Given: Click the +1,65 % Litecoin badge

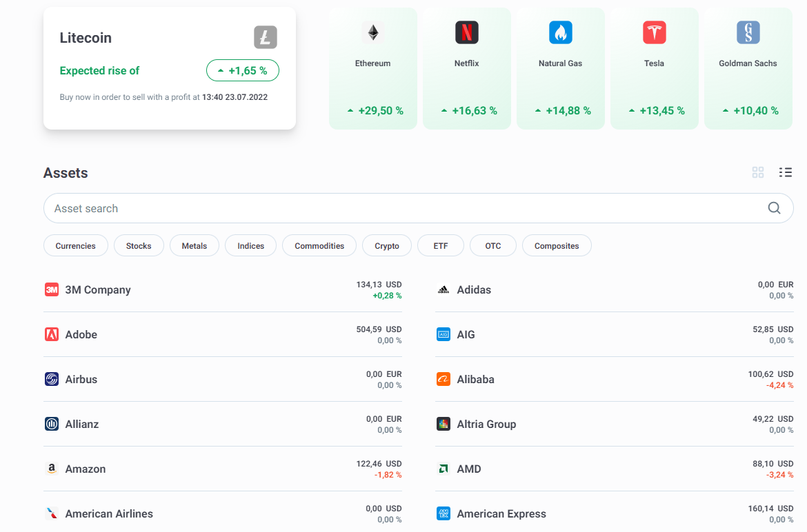Looking at the screenshot, I should point(243,70).
